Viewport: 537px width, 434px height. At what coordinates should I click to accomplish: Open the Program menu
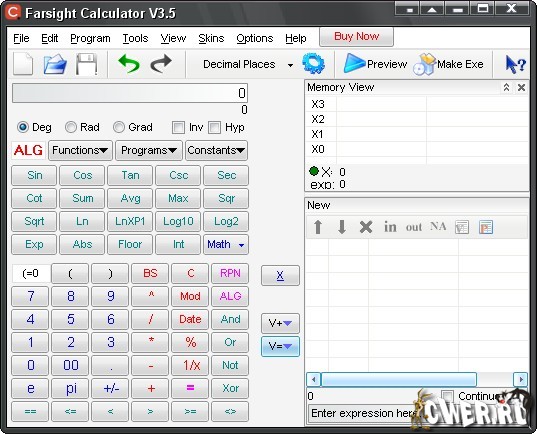90,38
